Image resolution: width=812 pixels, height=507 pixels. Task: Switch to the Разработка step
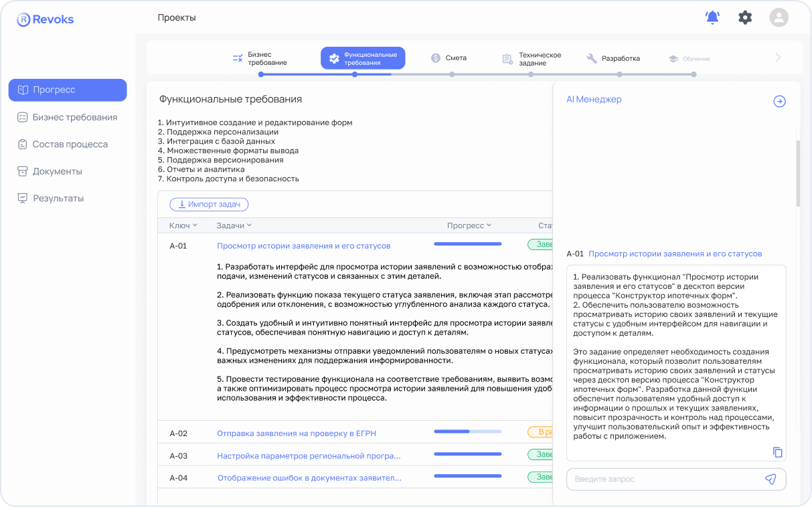[613, 58]
